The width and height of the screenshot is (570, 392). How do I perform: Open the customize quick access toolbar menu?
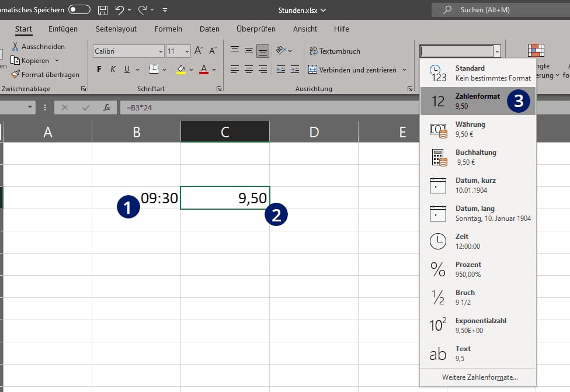[165, 10]
